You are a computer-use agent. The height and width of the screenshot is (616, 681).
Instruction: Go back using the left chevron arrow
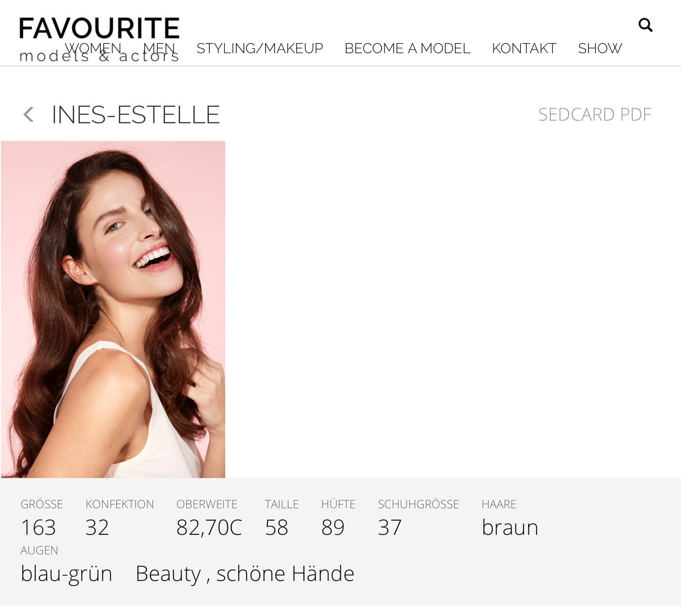[x=28, y=114]
